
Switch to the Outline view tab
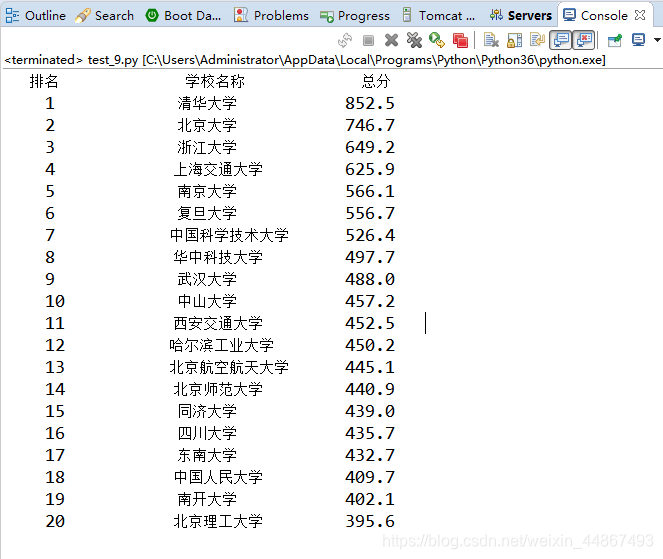point(36,16)
